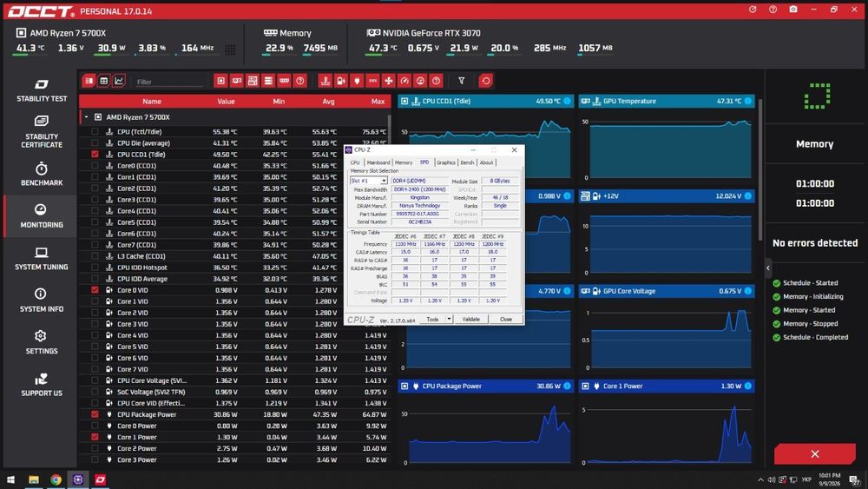Image resolution: width=868 pixels, height=489 pixels.
Task: Check the L3 Cache (CCD1) row checkbox
Action: point(95,256)
